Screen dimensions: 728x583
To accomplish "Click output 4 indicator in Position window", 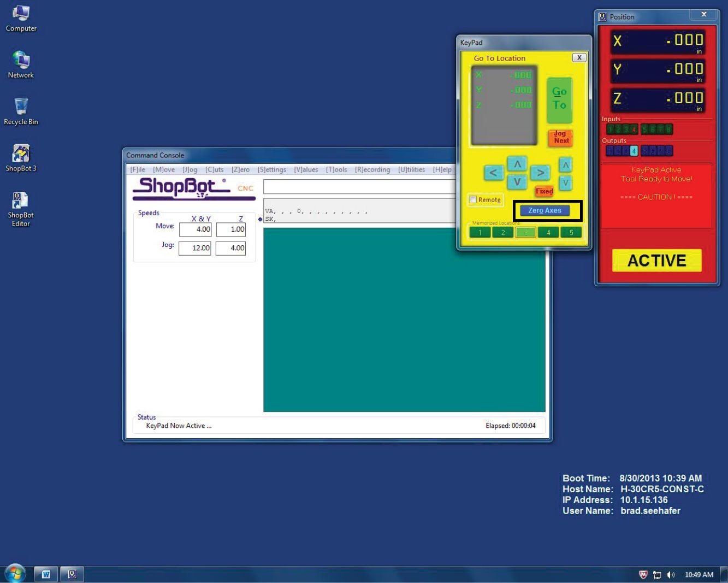I will pos(634,151).
